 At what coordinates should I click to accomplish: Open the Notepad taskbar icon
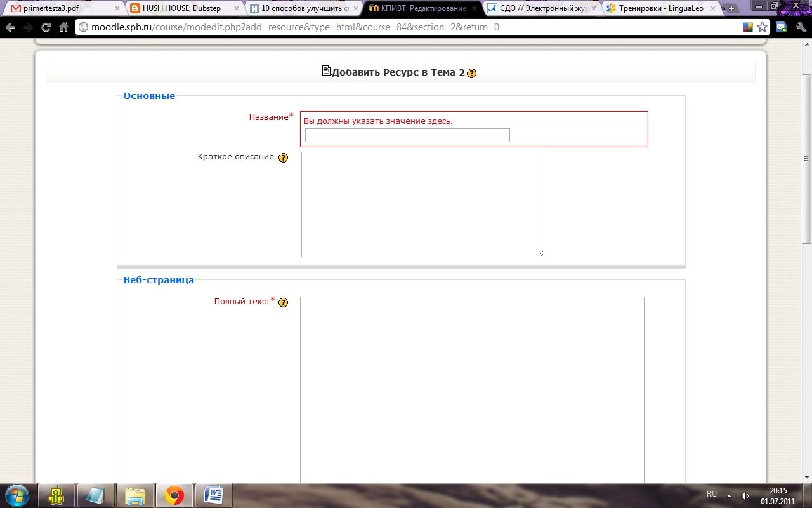pyautogui.click(x=96, y=495)
